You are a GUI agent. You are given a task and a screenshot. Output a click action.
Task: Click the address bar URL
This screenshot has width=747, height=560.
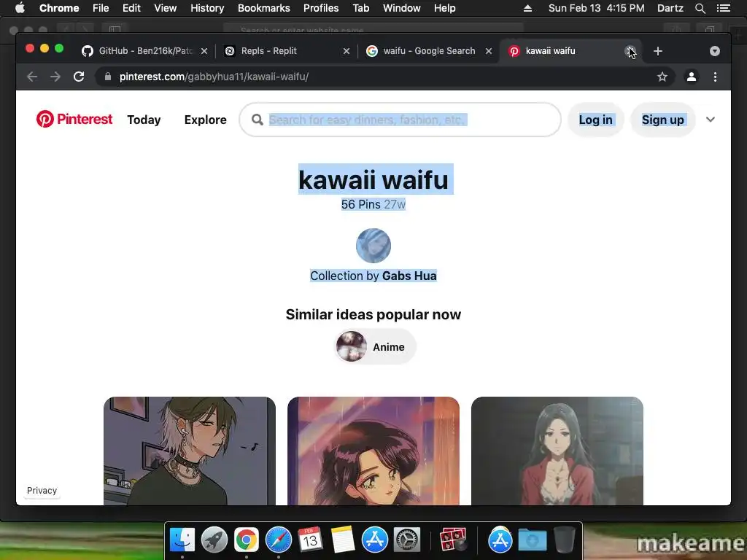(214, 77)
